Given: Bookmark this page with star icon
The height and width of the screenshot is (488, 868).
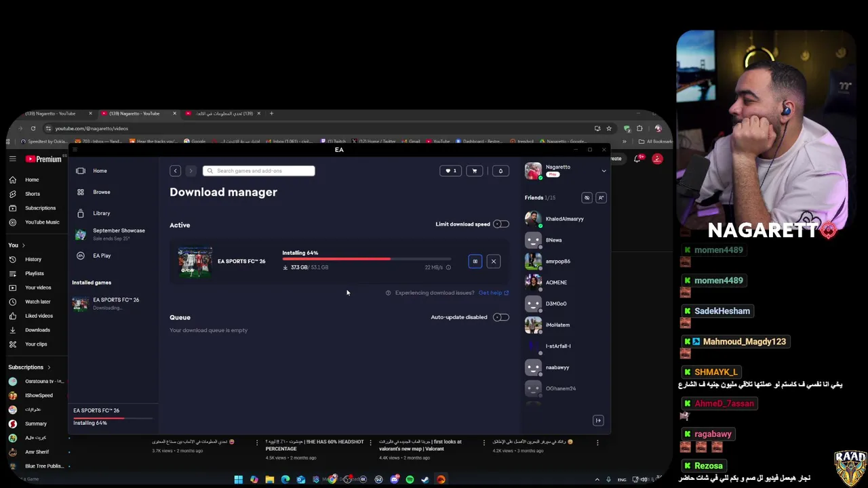Looking at the screenshot, I should point(609,128).
